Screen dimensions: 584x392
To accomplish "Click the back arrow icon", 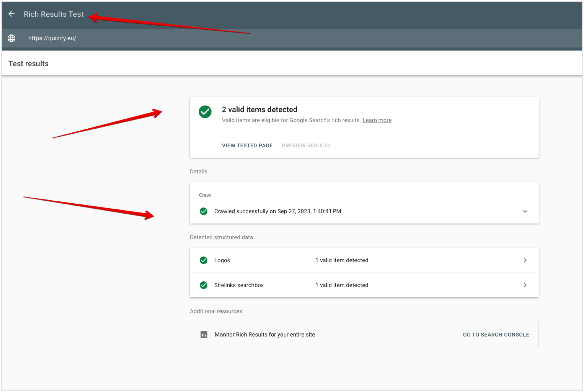I will (x=11, y=14).
